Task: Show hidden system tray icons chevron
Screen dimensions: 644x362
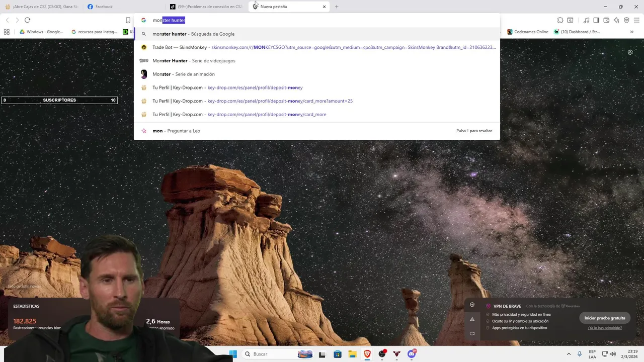Action: (x=569, y=354)
